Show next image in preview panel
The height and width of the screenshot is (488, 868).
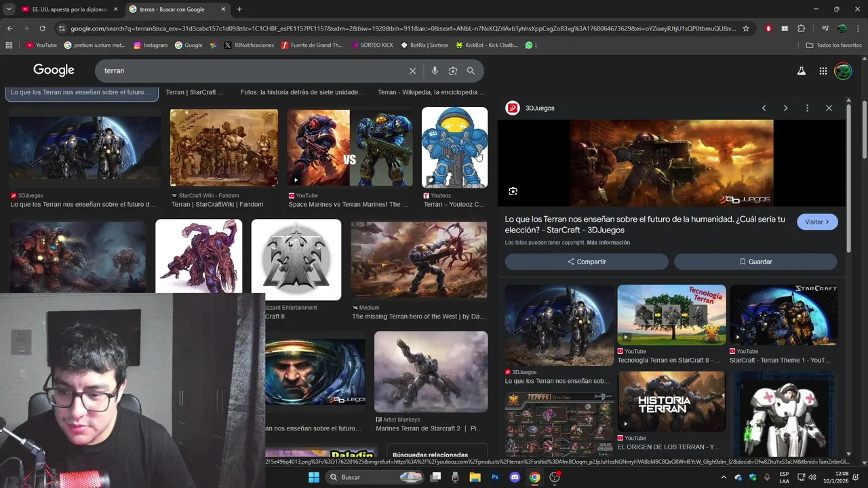coord(785,108)
